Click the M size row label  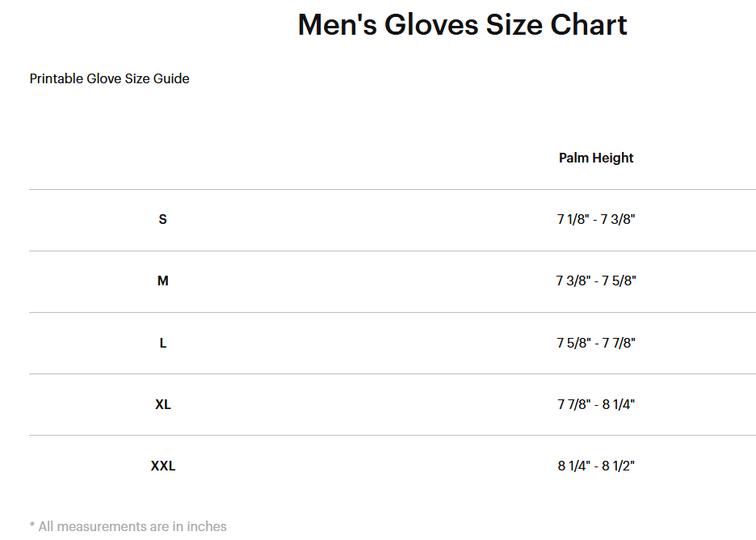[x=163, y=281]
